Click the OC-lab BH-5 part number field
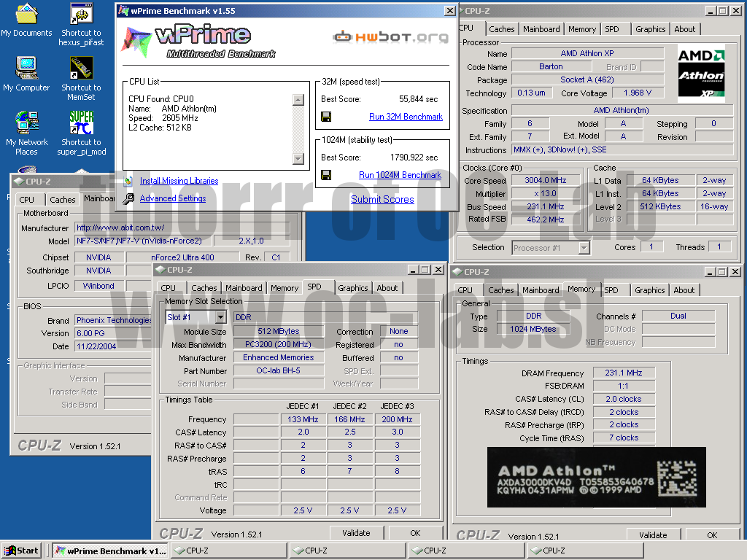This screenshot has width=747, height=560. (x=278, y=370)
